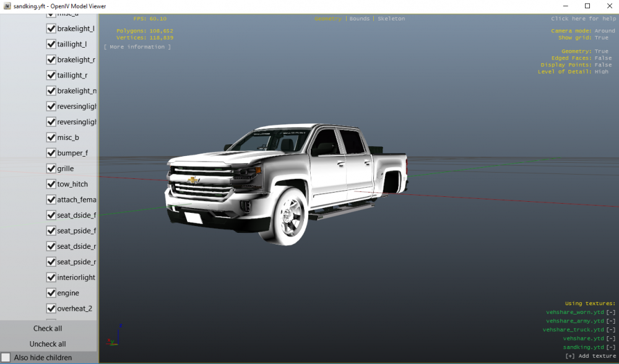This screenshot has height=364, width=619.
Task: Select the vehshare_truck.ytd texture name
Action: pyautogui.click(x=573, y=330)
